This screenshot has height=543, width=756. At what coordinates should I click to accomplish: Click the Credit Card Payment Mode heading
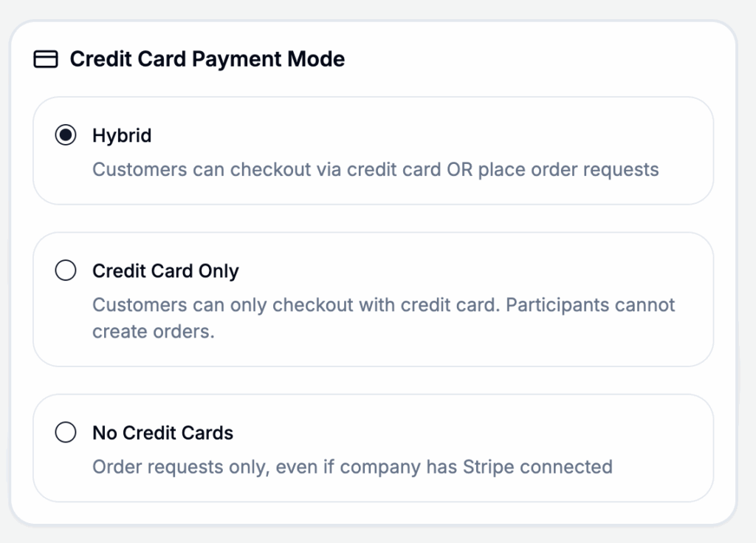(x=207, y=59)
